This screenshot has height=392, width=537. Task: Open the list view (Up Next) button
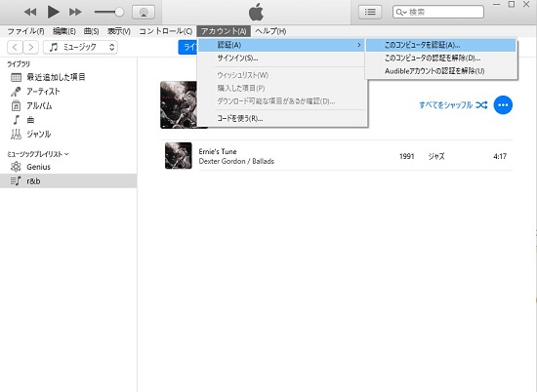click(370, 12)
